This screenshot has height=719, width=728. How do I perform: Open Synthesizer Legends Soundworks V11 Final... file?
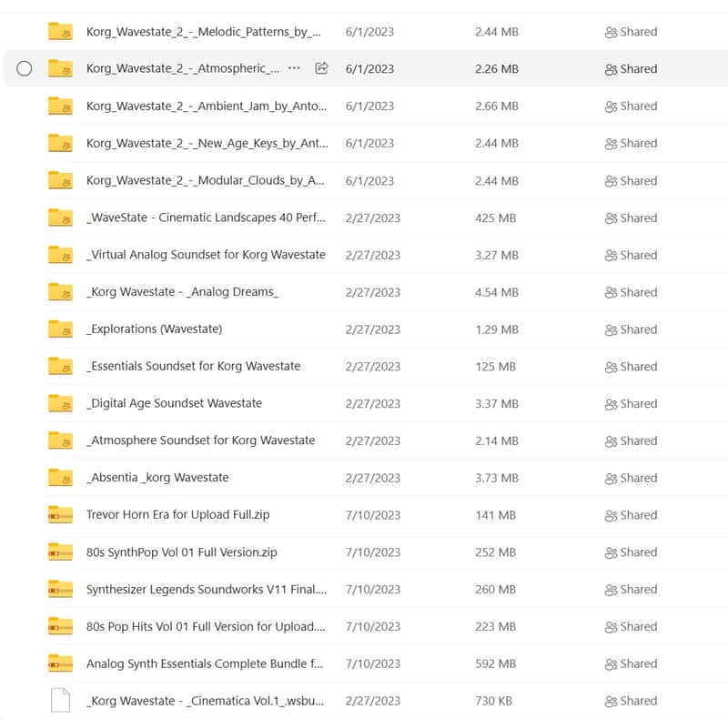pyautogui.click(x=207, y=590)
